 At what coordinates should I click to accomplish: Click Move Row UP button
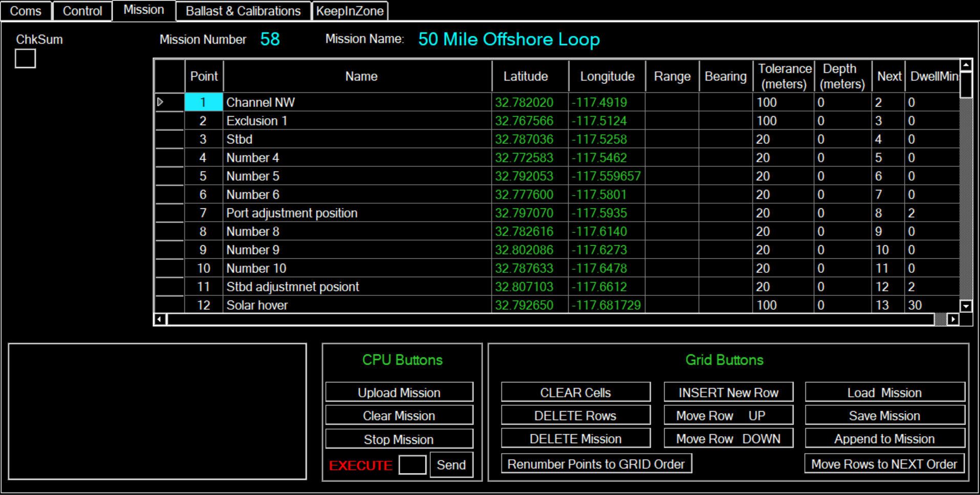(x=728, y=416)
